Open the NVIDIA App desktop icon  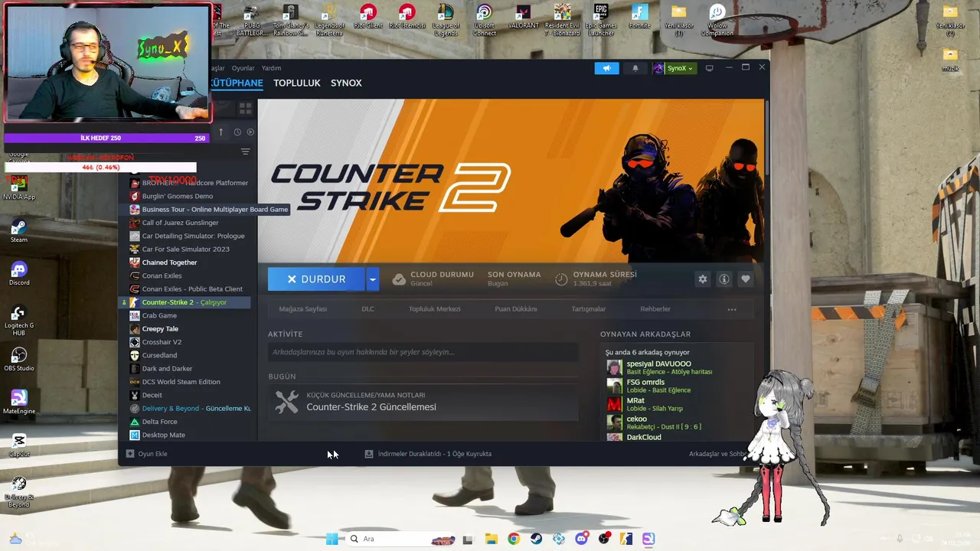pyautogui.click(x=19, y=188)
